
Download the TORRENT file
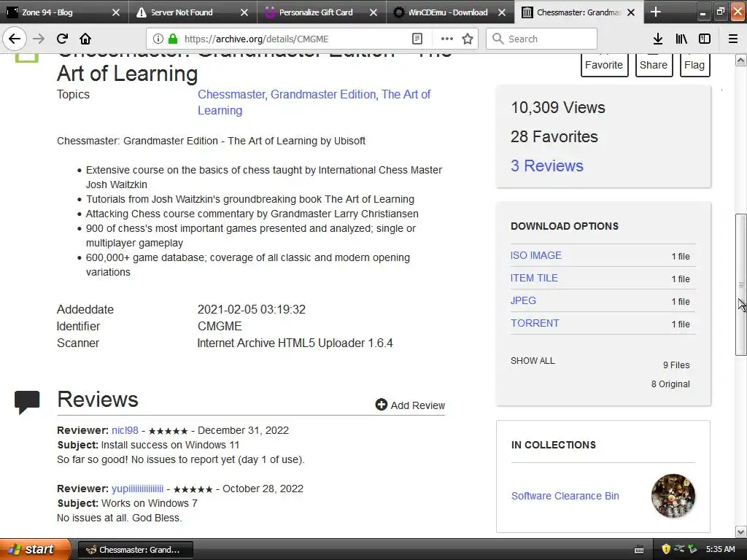tap(535, 323)
